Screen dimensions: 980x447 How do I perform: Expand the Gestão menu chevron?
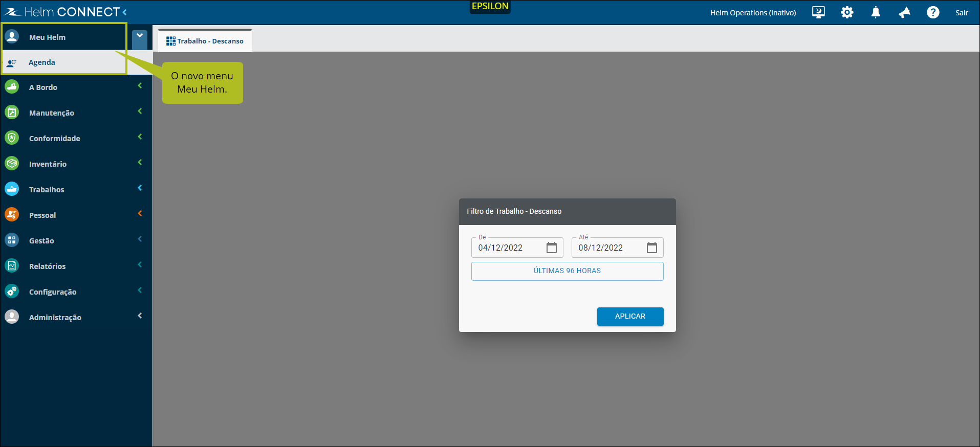click(140, 239)
